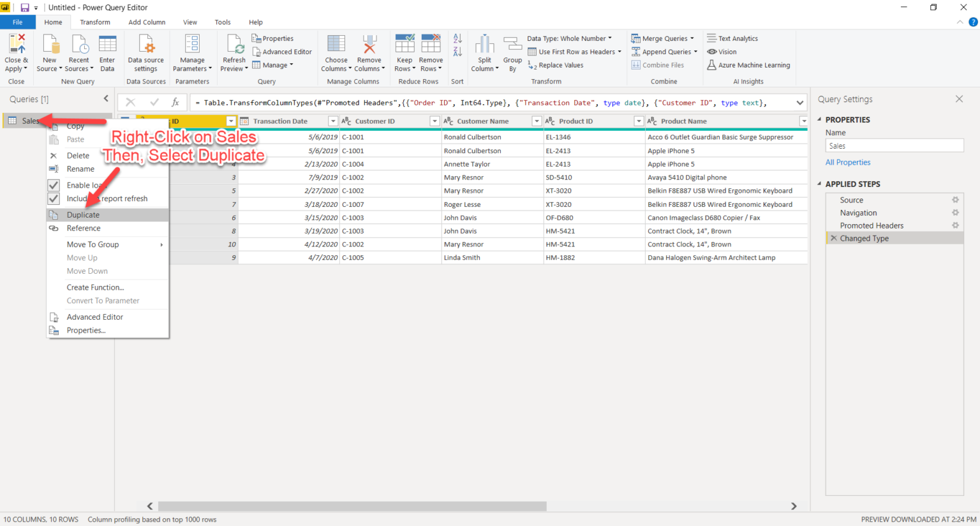Click the Close & Apply icon
980x526 pixels.
16,52
